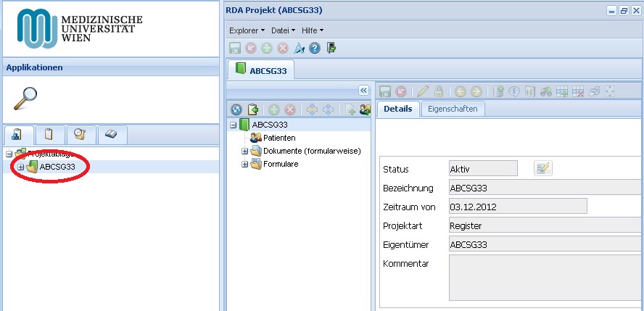
Task: Switch to the clipboard tab in left panel
Action: 49,134
